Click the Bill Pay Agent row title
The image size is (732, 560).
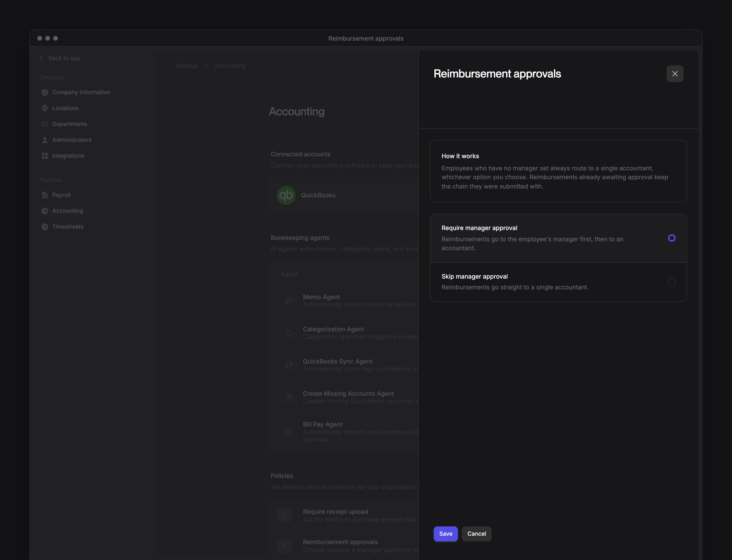click(x=323, y=424)
